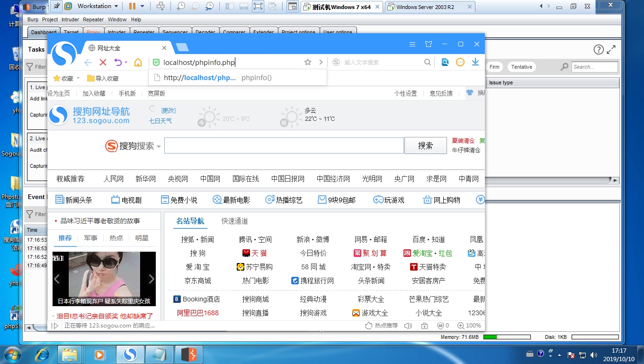The height and width of the screenshot is (364, 644).
Task: Open the Help menu in Burp Suite
Action: tap(136, 19)
